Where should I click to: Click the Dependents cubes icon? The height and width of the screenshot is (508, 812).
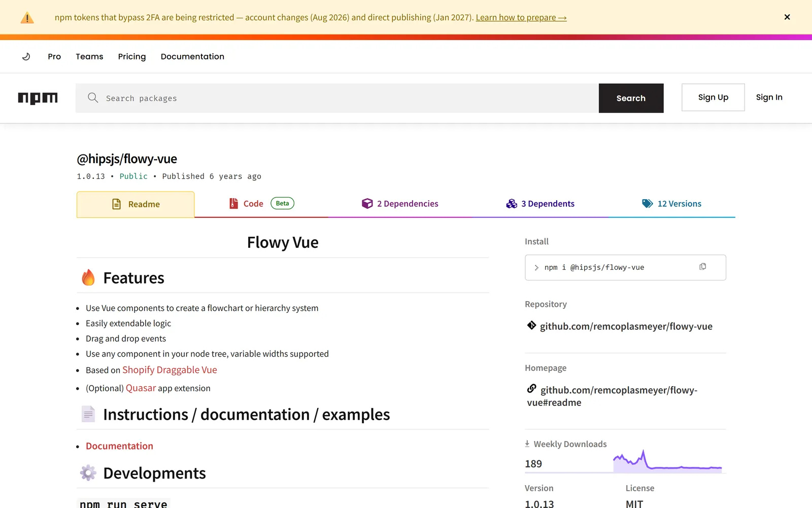click(x=512, y=204)
